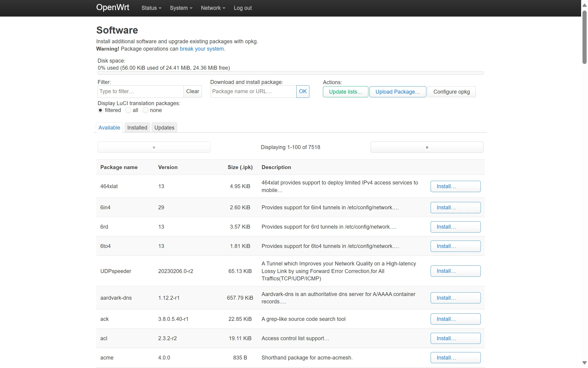Click the 'acme' package name
The width and height of the screenshot is (588, 368).
(107, 357)
